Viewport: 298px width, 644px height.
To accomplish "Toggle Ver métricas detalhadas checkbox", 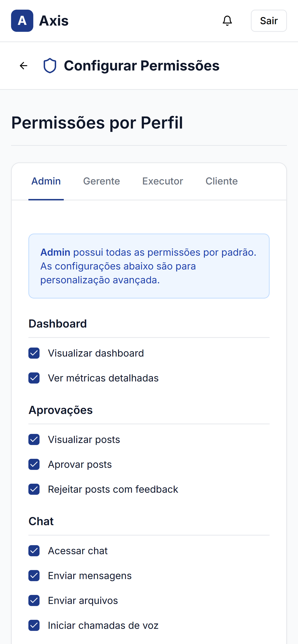I will coord(34,378).
